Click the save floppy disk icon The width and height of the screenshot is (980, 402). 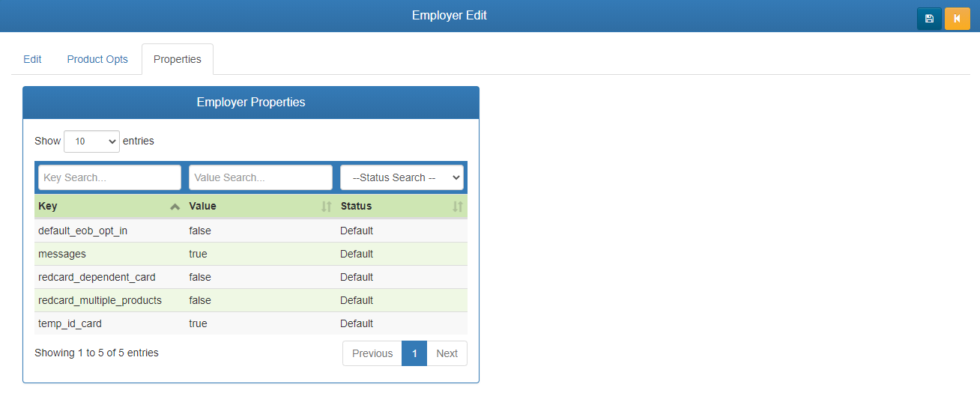(x=929, y=19)
